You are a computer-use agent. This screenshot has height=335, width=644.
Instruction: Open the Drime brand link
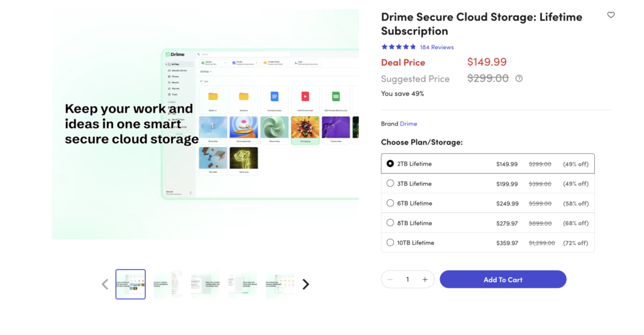(x=408, y=124)
